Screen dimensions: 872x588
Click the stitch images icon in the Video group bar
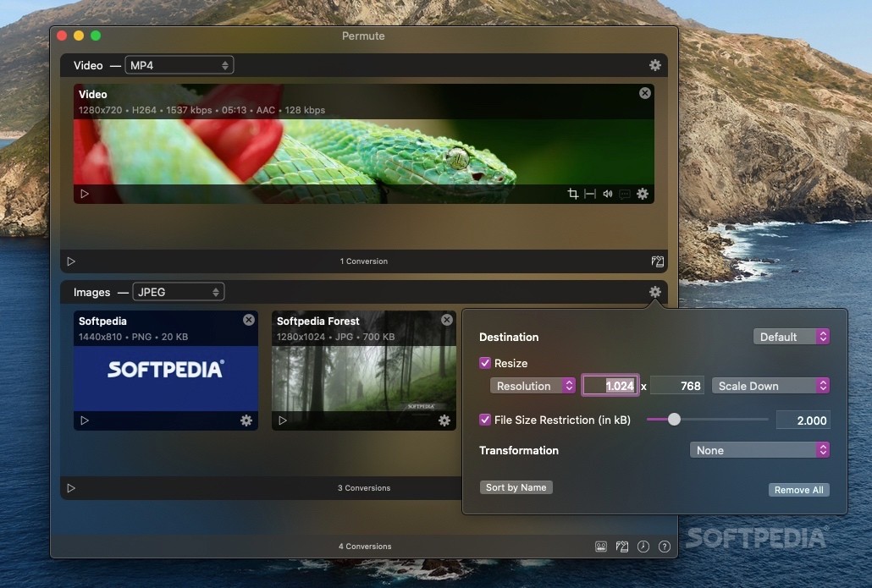click(x=657, y=261)
